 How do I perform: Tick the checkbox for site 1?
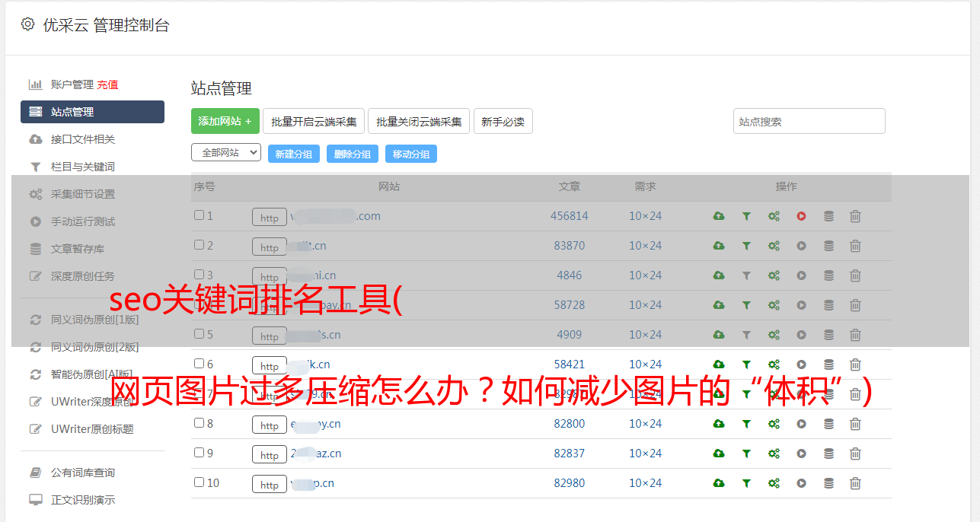pyautogui.click(x=199, y=215)
